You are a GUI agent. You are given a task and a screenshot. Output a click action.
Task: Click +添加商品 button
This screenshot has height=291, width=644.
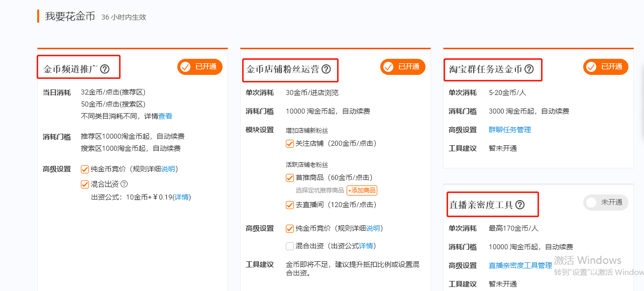tap(362, 190)
